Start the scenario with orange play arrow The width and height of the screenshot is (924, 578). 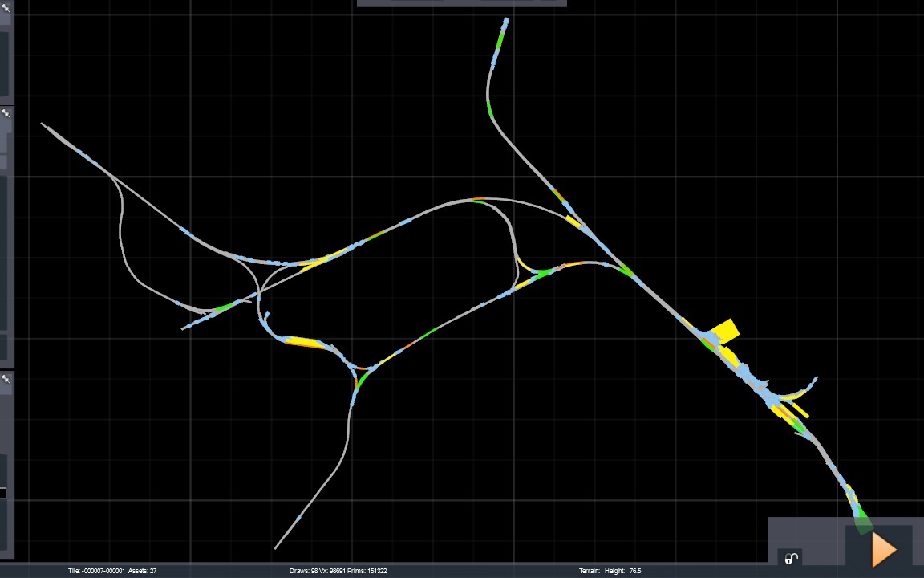click(x=884, y=549)
